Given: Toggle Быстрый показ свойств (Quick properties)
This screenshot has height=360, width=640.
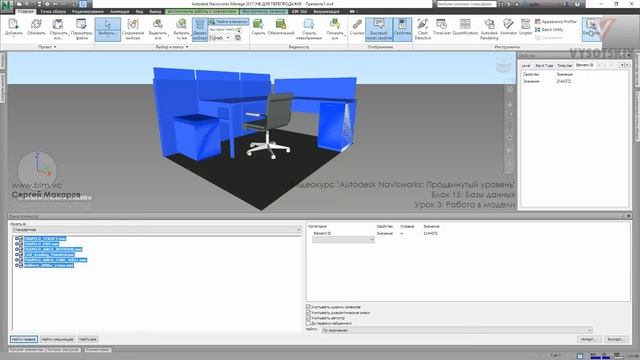Looking at the screenshot, I should (379, 29).
